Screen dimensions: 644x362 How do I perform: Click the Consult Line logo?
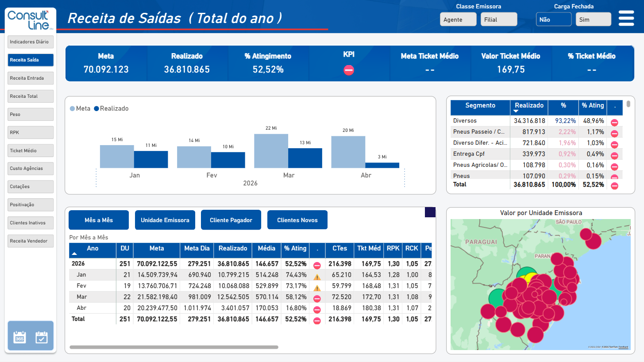(x=31, y=21)
